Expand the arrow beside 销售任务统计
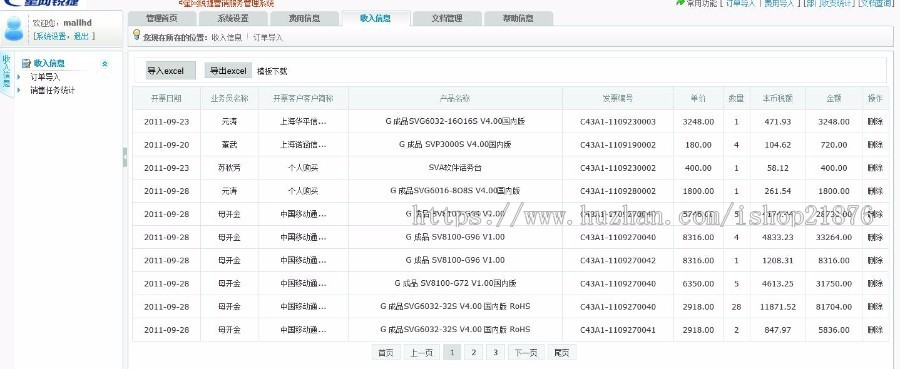The width and height of the screenshot is (900, 369). (x=19, y=90)
